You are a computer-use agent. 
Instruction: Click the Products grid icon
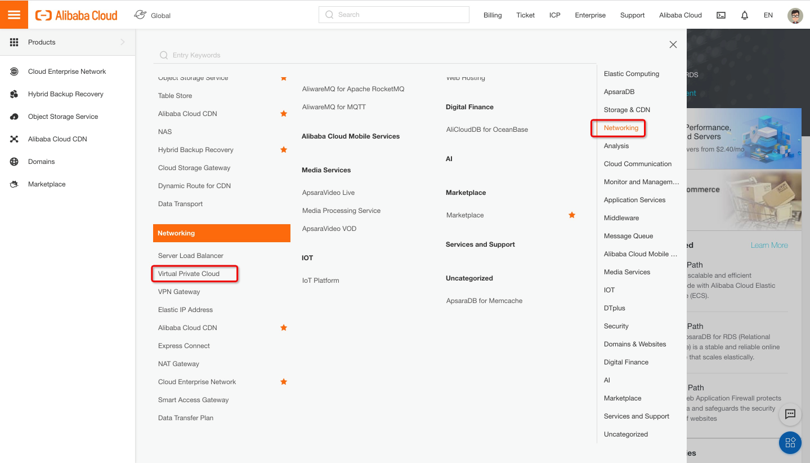click(x=14, y=42)
